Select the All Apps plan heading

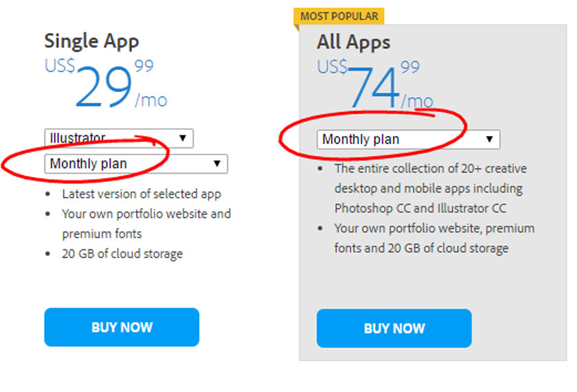(353, 42)
